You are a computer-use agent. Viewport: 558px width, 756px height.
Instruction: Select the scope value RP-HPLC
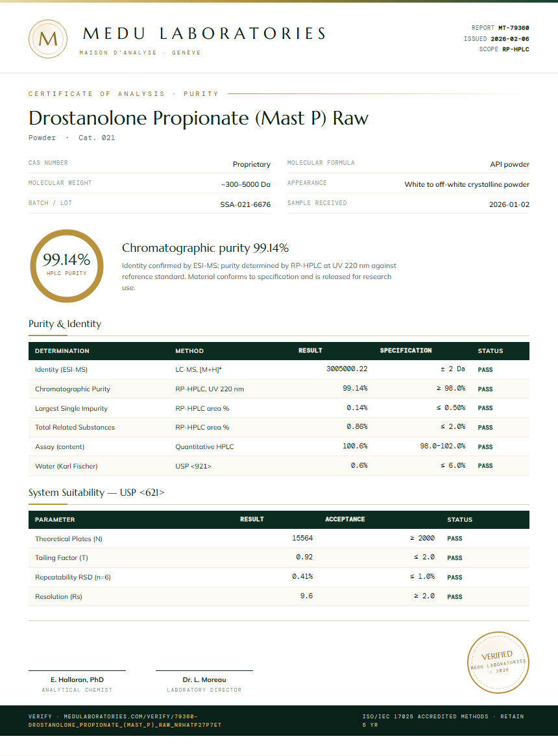click(516, 49)
